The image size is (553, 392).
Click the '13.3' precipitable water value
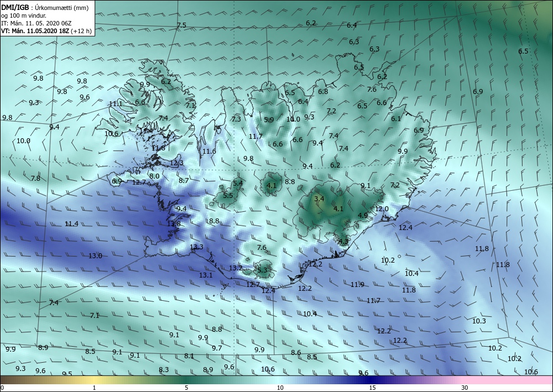pyautogui.click(x=196, y=247)
